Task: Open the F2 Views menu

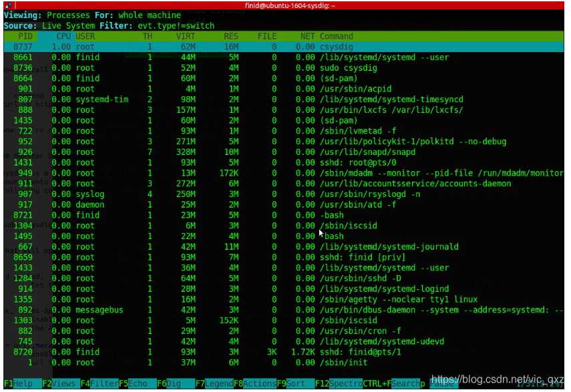Action: pos(61,383)
